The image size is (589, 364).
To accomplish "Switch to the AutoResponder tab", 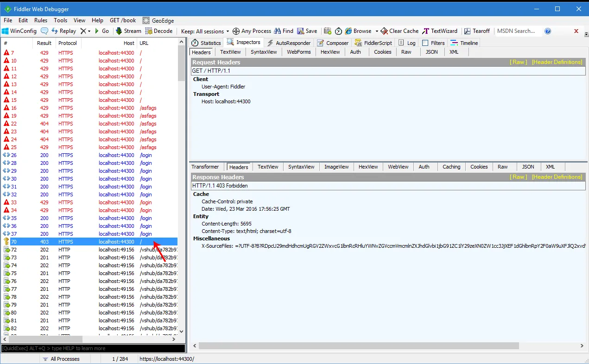I will [288, 43].
